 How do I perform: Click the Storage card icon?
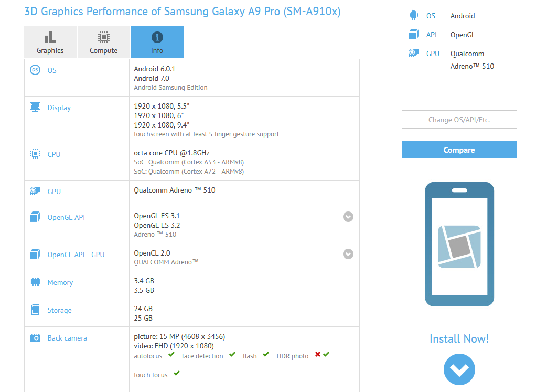(35, 310)
